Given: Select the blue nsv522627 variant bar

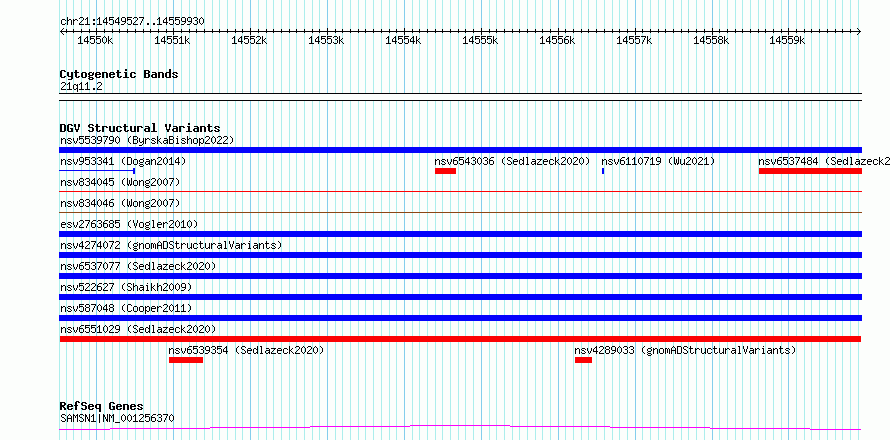Looking at the screenshot, I should coord(460,297).
